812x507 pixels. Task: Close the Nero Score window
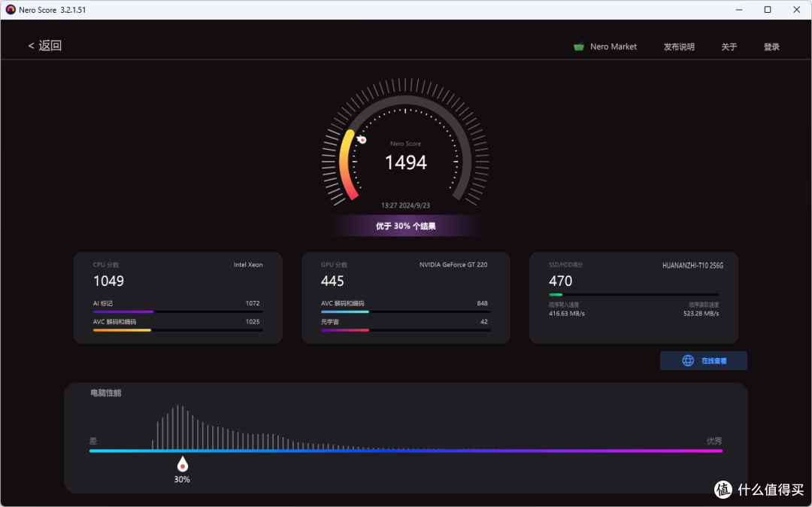click(796, 9)
